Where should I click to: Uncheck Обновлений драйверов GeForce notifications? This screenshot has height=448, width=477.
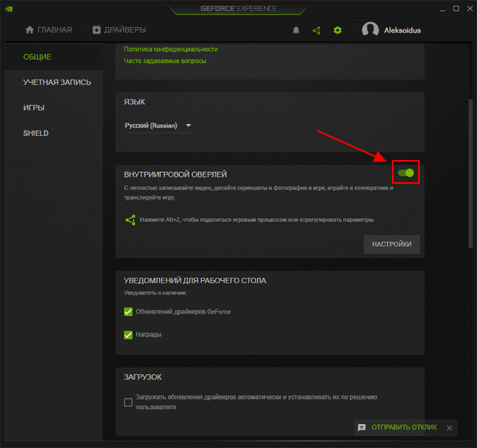pyautogui.click(x=128, y=312)
